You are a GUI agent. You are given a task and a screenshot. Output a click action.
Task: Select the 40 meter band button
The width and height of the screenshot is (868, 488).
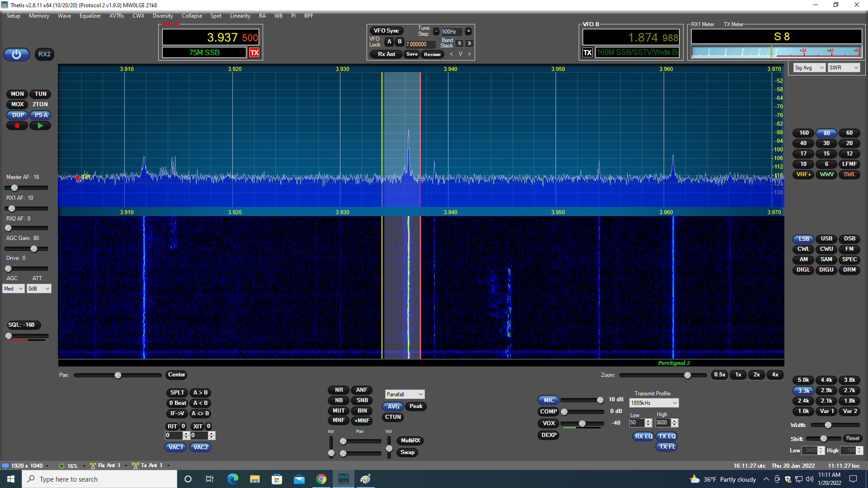[x=803, y=143]
